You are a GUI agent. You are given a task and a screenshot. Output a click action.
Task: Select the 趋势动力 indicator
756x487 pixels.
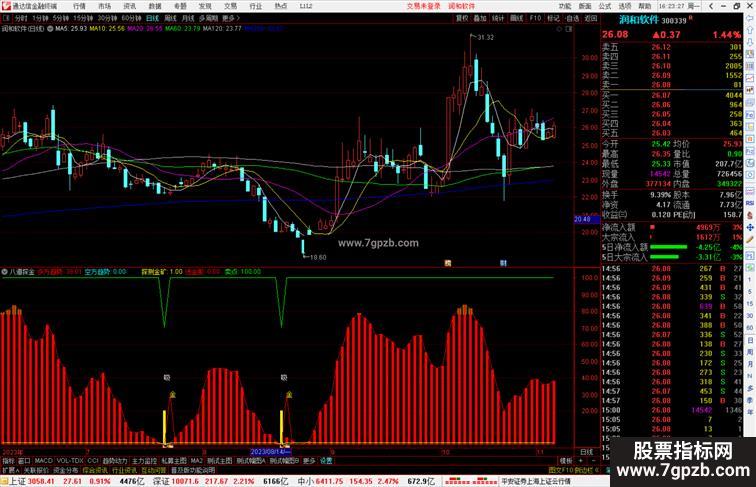point(115,461)
